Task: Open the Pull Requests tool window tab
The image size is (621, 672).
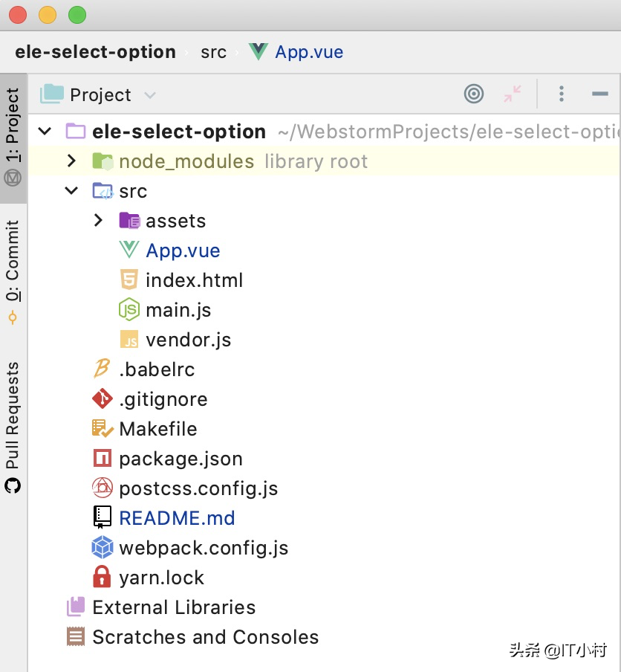Action: pyautogui.click(x=13, y=427)
